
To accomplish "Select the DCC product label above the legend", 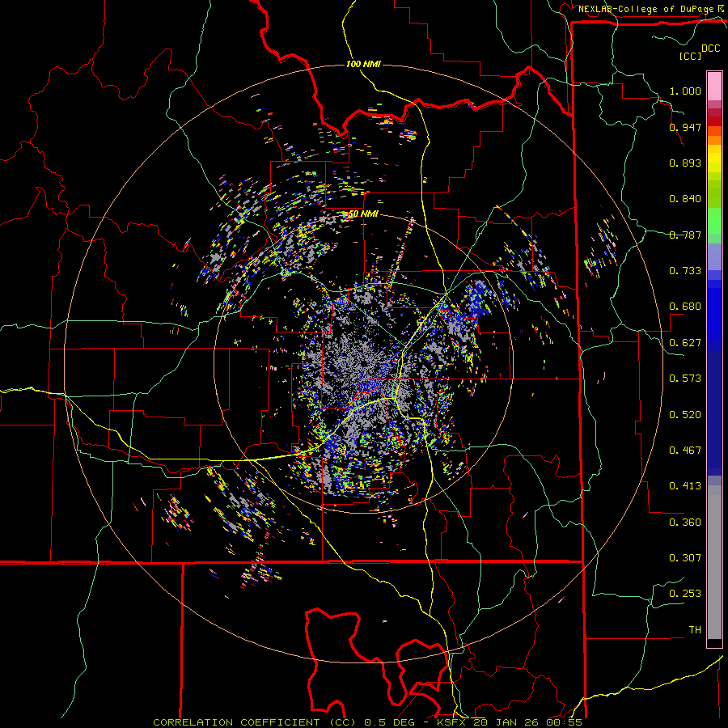I will coord(710,49).
